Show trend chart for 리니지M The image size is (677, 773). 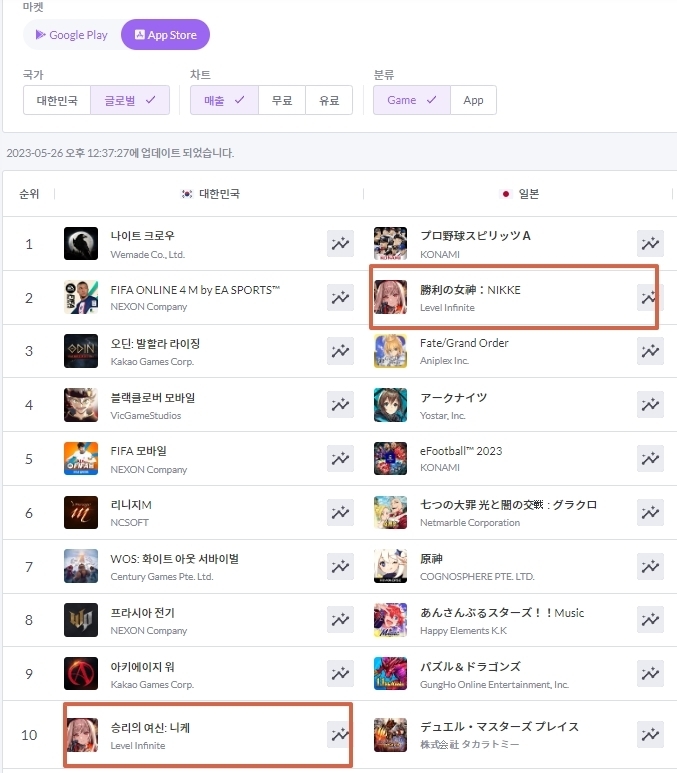pos(340,512)
